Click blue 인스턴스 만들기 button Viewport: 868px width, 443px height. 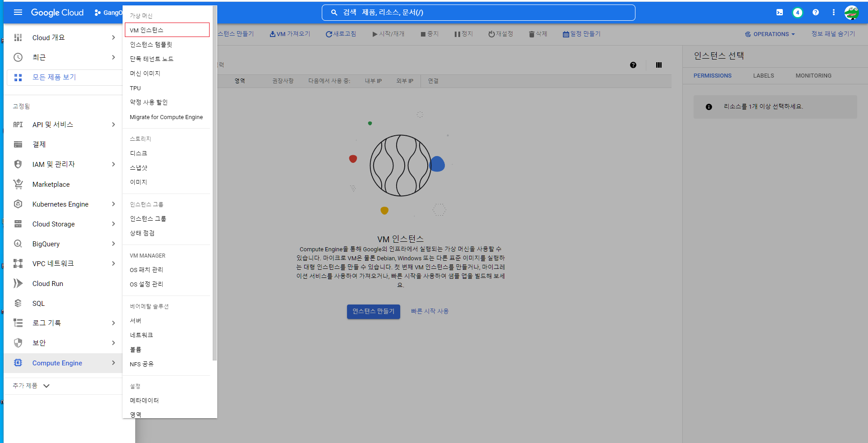pyautogui.click(x=374, y=311)
